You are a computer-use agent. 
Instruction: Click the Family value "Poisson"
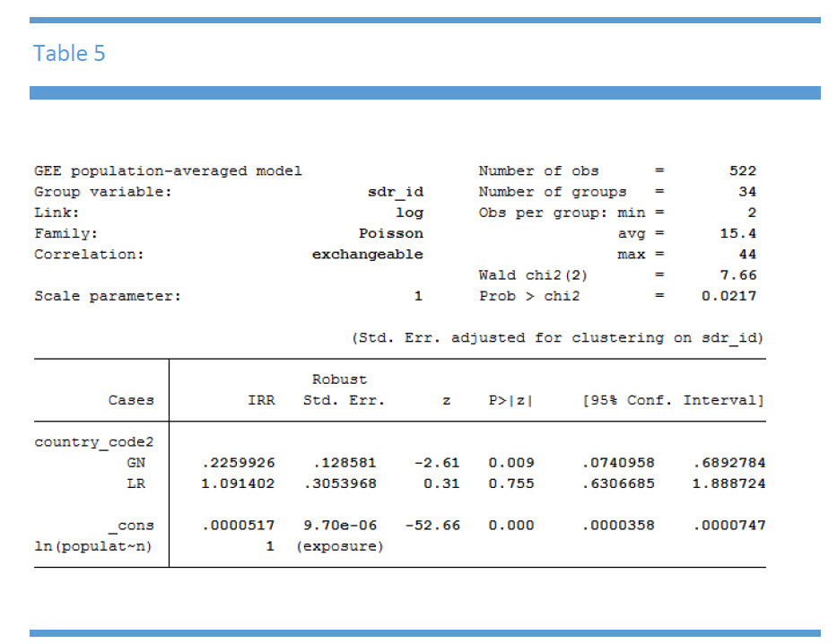pyautogui.click(x=391, y=233)
